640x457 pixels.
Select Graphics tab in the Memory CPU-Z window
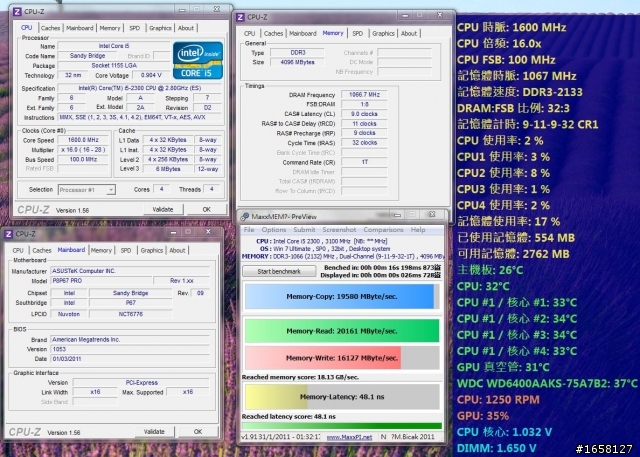383,33
